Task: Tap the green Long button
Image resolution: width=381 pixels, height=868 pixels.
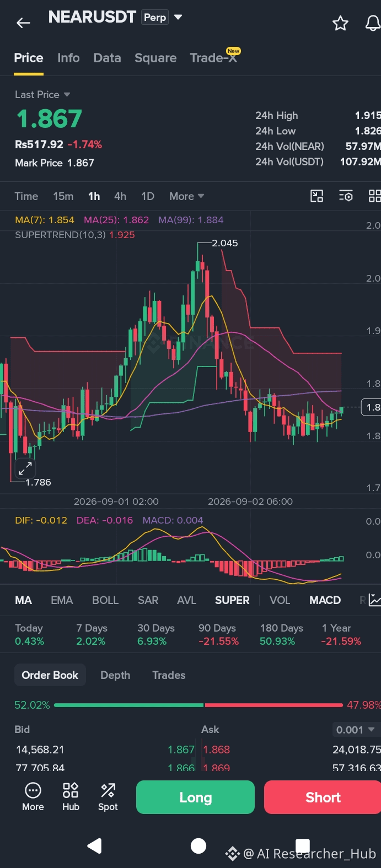Action: pyautogui.click(x=195, y=797)
